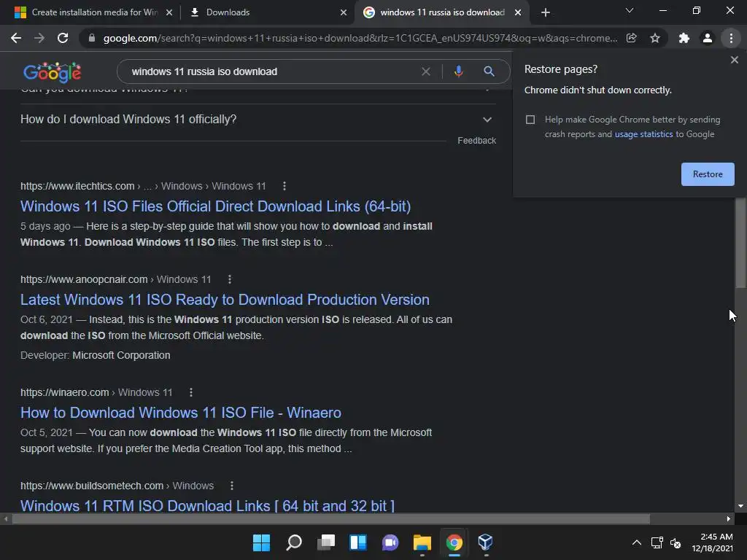
Task: Dismiss the Restore pages popup
Action: click(735, 60)
